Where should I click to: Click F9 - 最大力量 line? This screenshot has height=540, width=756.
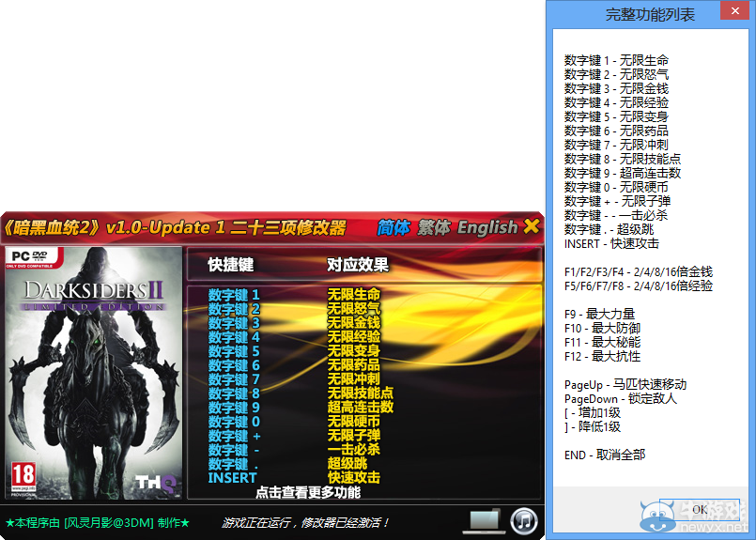point(599,315)
